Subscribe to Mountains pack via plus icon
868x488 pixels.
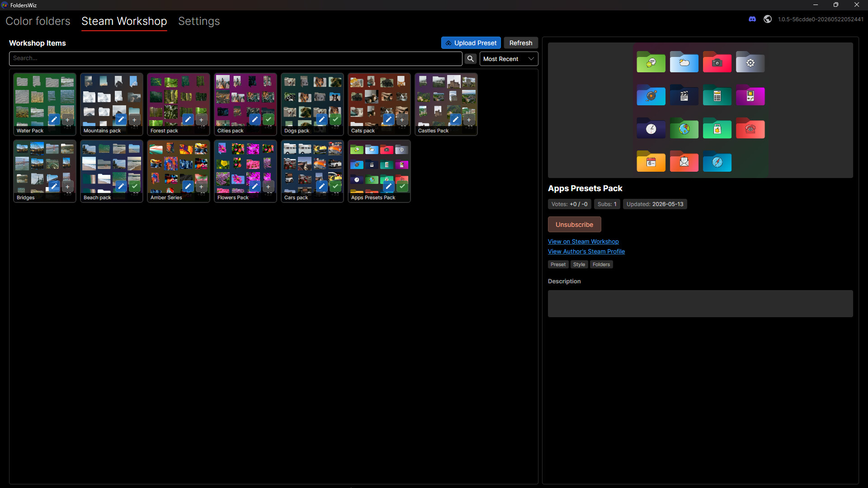[x=134, y=120]
